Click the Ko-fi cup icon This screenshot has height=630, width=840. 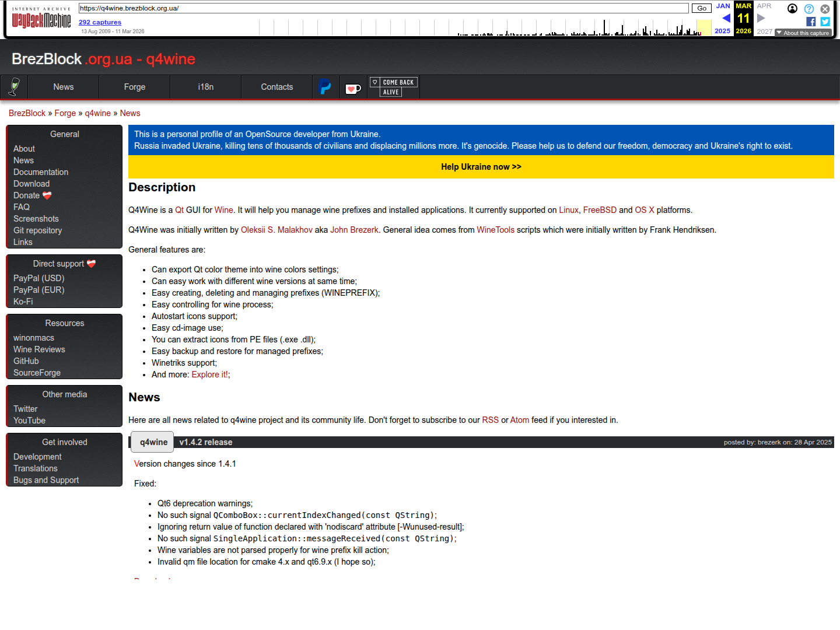click(x=353, y=89)
